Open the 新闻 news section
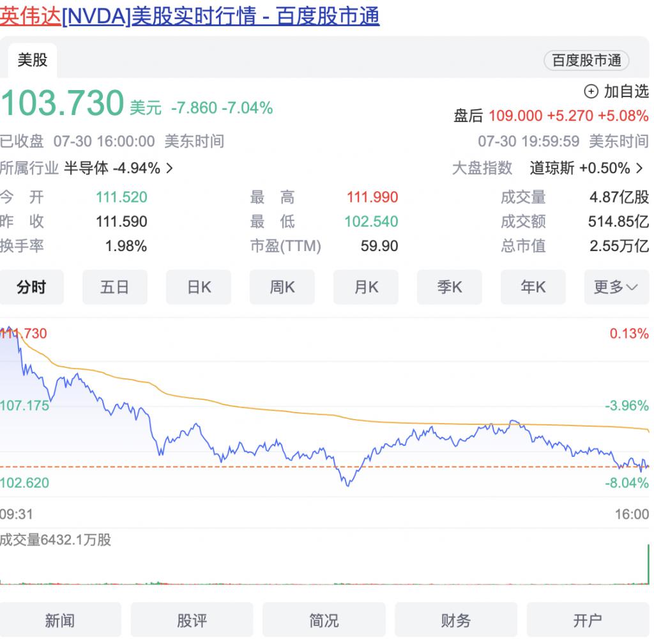 click(60, 620)
